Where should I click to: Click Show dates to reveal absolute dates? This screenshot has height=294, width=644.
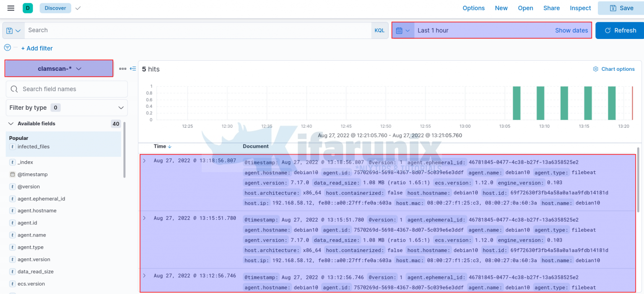point(571,30)
